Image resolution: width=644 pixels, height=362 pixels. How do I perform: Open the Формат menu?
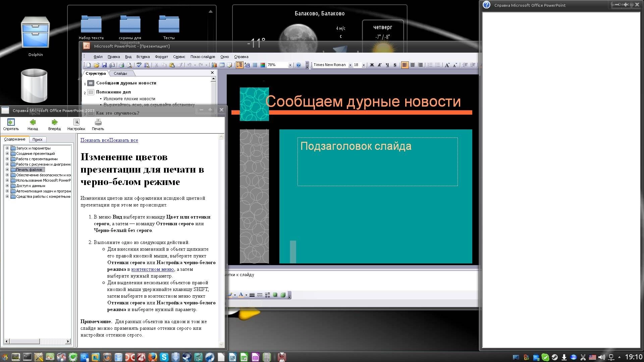pos(162,57)
